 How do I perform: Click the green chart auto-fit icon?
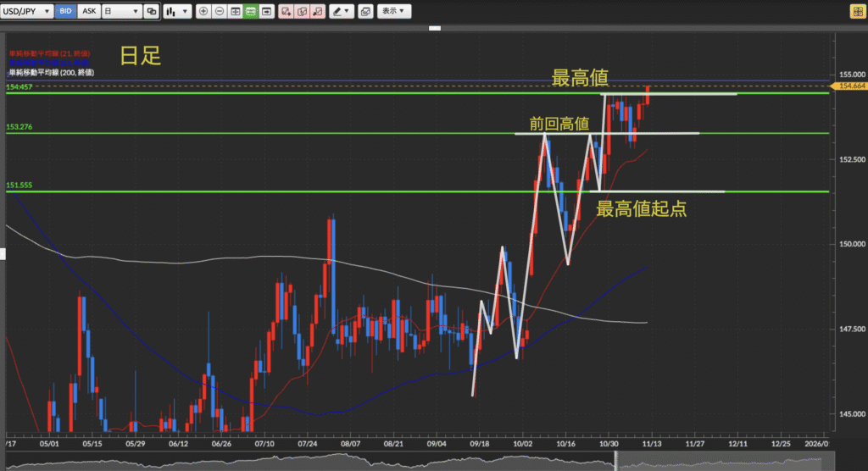[x=251, y=12]
